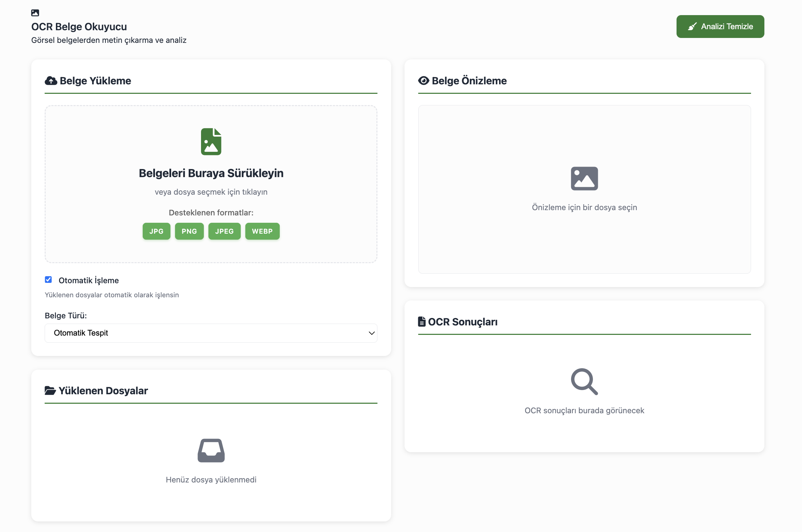Click the eye icon next to Belge Önizleme
The image size is (802, 532).
pyautogui.click(x=423, y=81)
